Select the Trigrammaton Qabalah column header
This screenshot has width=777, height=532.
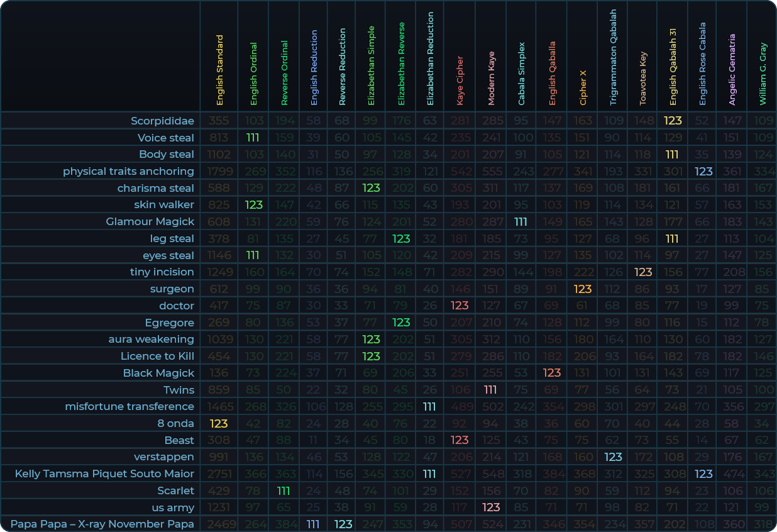pos(614,57)
